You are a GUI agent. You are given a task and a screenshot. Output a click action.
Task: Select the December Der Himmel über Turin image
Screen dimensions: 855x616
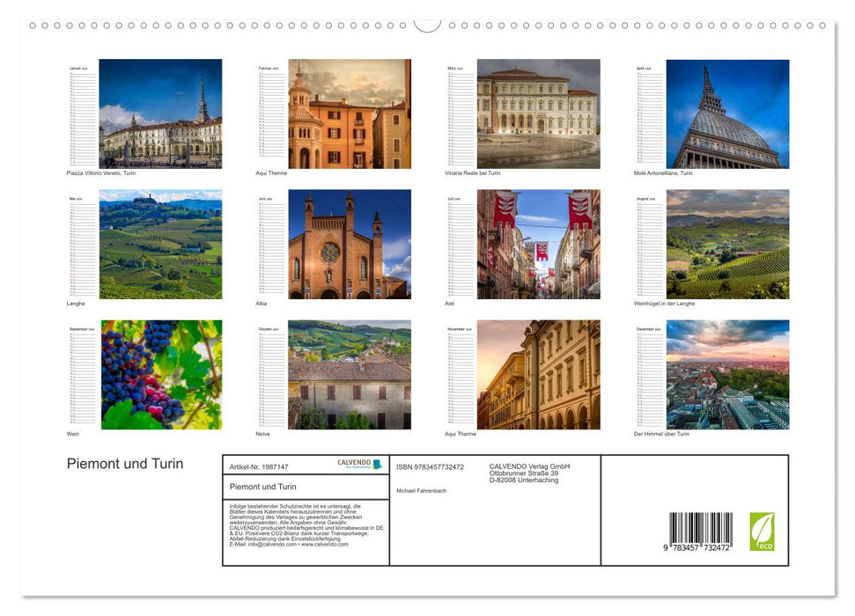point(727,376)
